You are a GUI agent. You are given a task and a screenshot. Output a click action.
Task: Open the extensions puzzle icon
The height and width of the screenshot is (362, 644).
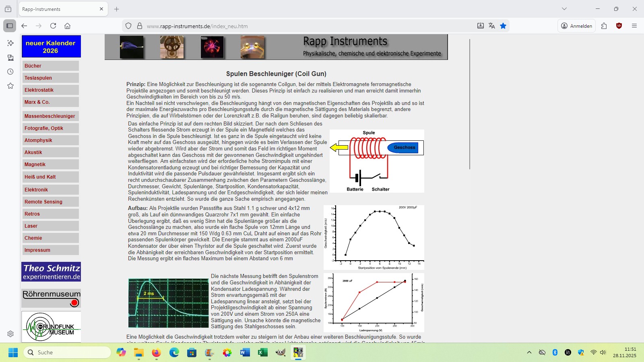604,26
